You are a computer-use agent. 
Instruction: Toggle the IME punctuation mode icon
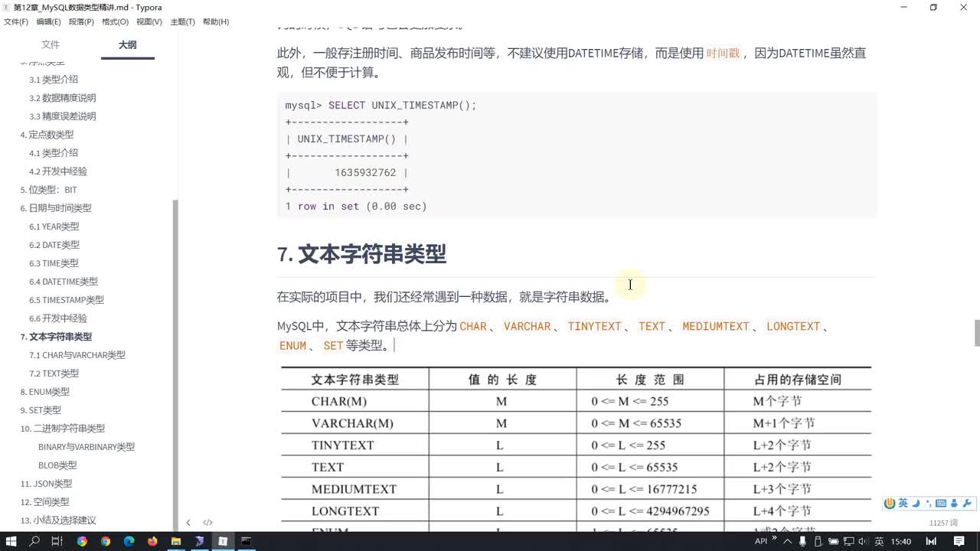click(x=928, y=504)
